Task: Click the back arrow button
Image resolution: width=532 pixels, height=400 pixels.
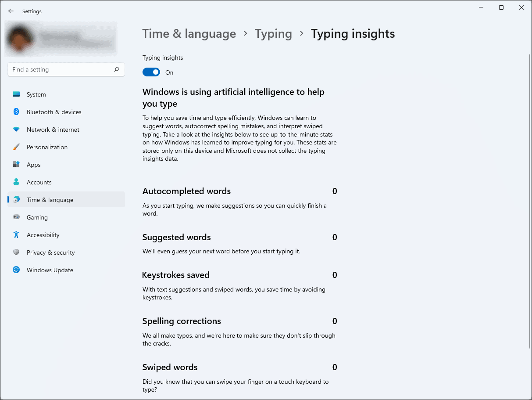Action: click(x=11, y=11)
